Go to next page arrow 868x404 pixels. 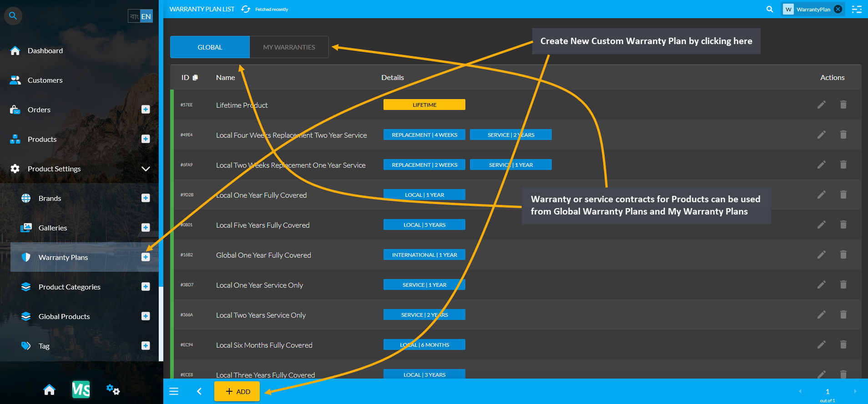pyautogui.click(x=855, y=391)
